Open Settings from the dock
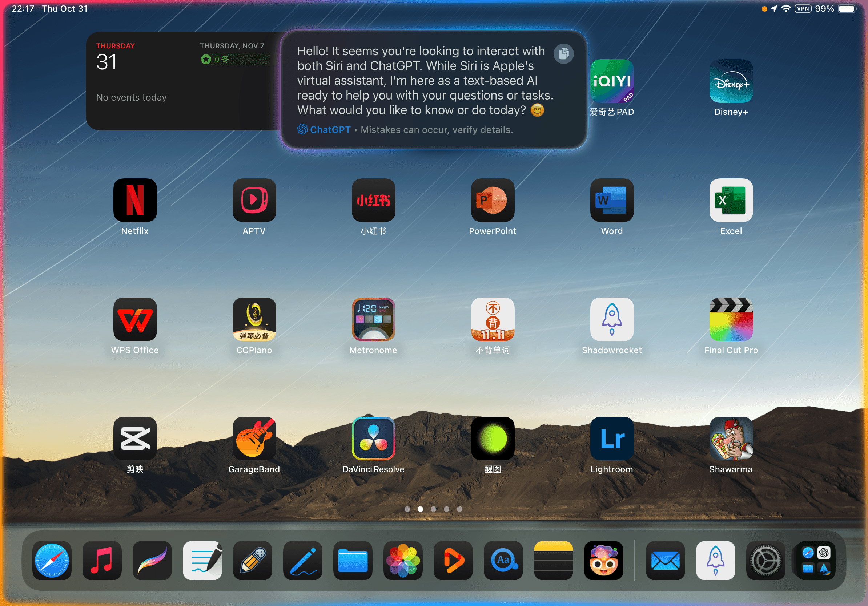Image resolution: width=868 pixels, height=606 pixels. coord(765,560)
